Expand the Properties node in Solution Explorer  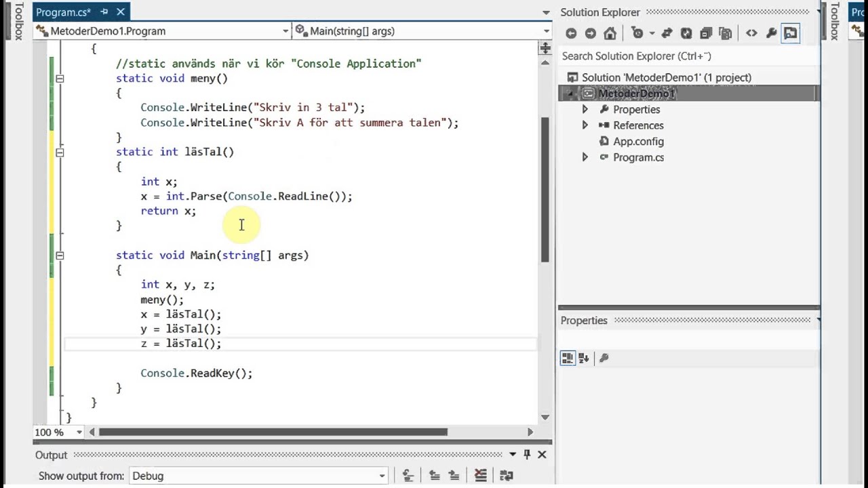[585, 109]
